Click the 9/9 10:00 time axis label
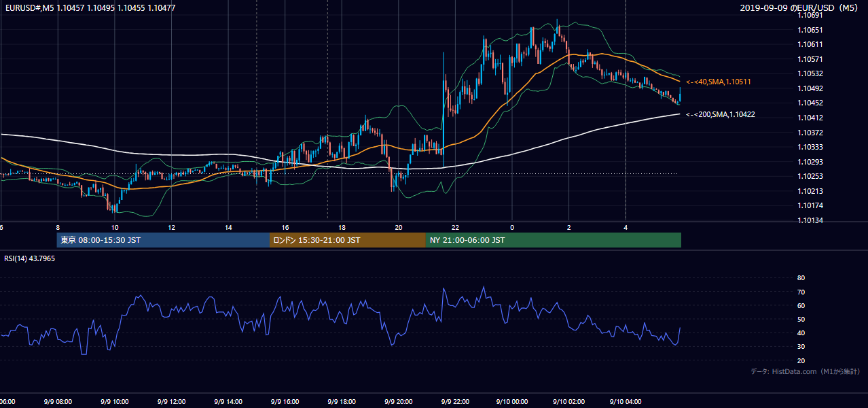Viewport: 868px width, 408px height. pos(114,402)
